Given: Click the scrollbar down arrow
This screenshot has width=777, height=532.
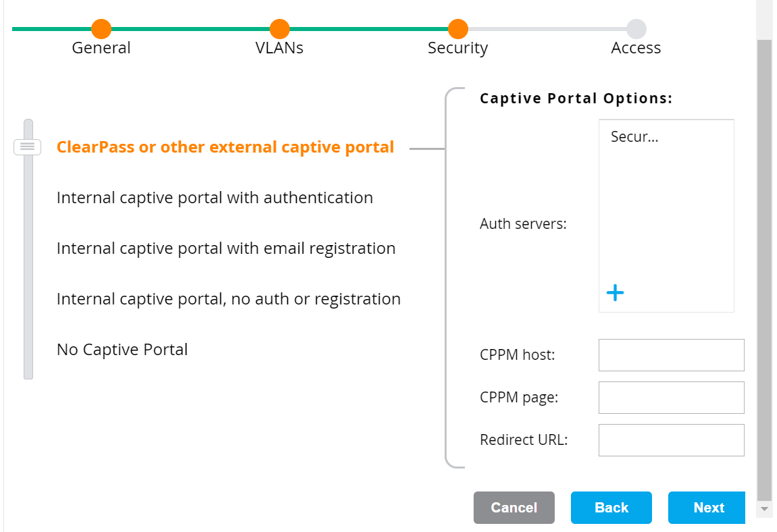Looking at the screenshot, I should pyautogui.click(x=764, y=508).
